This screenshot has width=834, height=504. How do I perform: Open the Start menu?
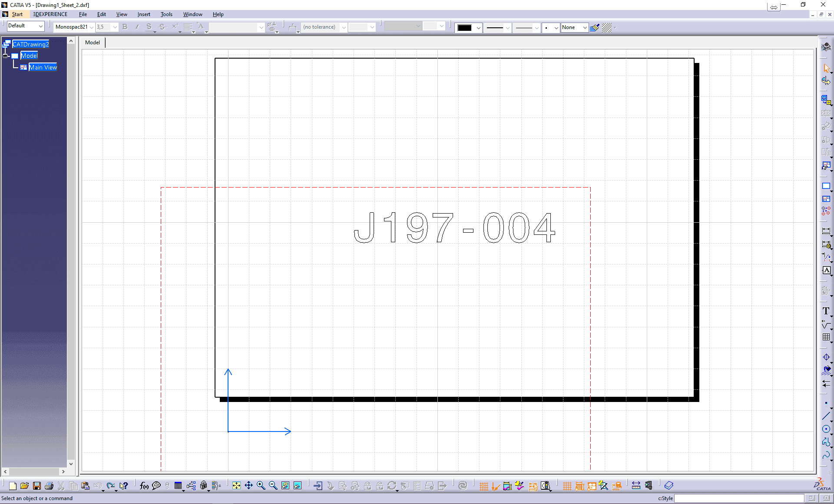pos(17,14)
